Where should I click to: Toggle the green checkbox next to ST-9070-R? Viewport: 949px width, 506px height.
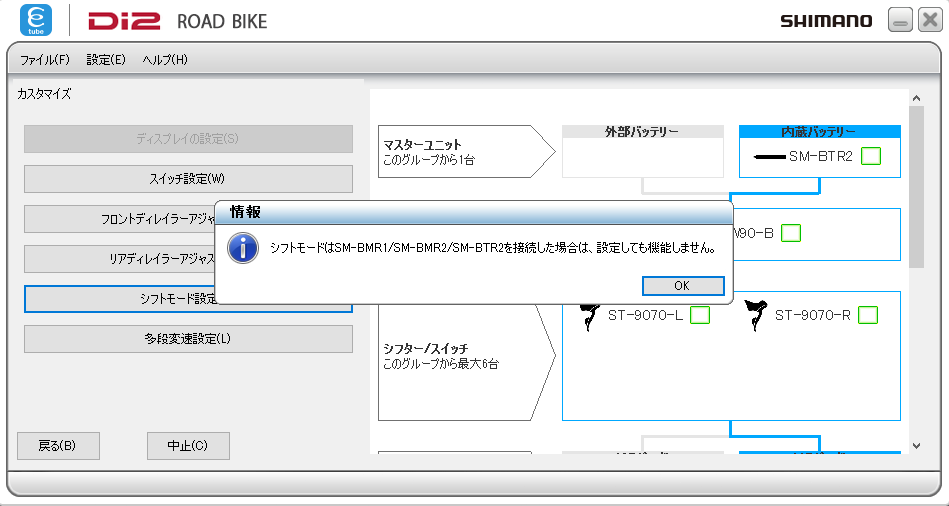[x=868, y=315]
